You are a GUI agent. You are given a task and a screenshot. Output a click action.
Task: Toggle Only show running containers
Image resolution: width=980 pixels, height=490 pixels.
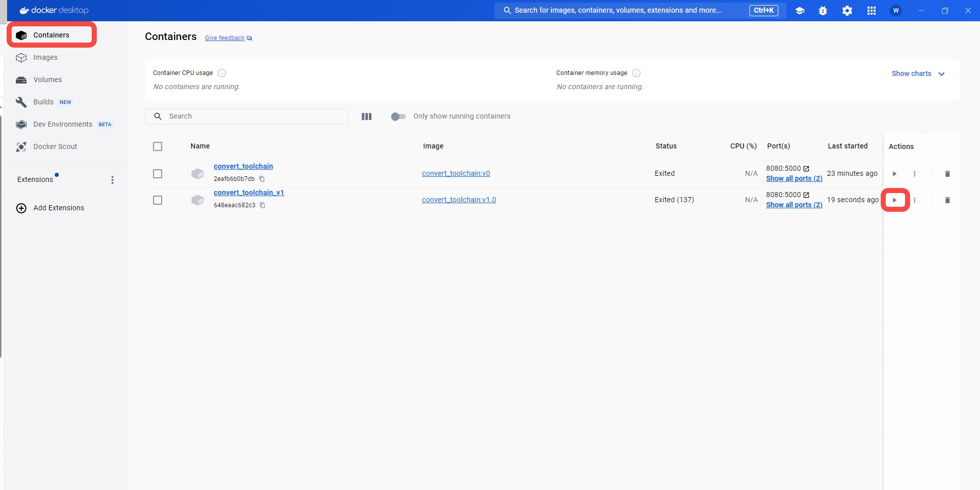tap(398, 117)
